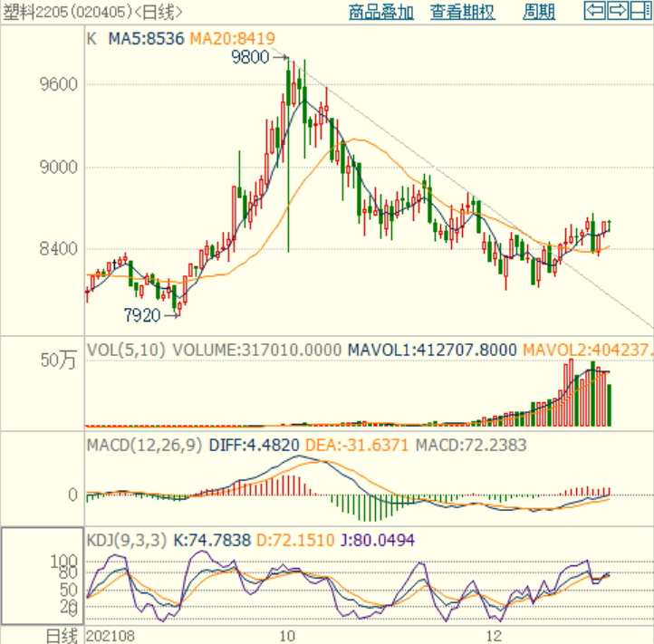Click the left arrow navigation icon

[x=595, y=11]
